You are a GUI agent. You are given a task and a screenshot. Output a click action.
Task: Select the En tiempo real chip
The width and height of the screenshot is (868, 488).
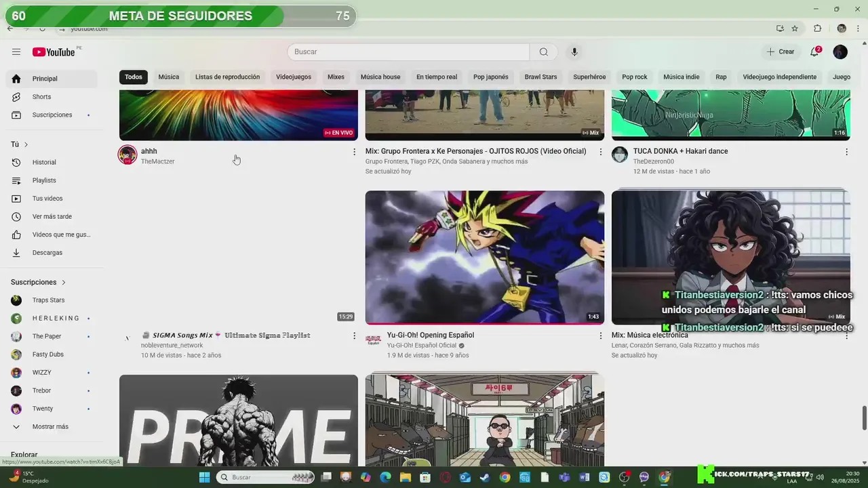pyautogui.click(x=437, y=77)
